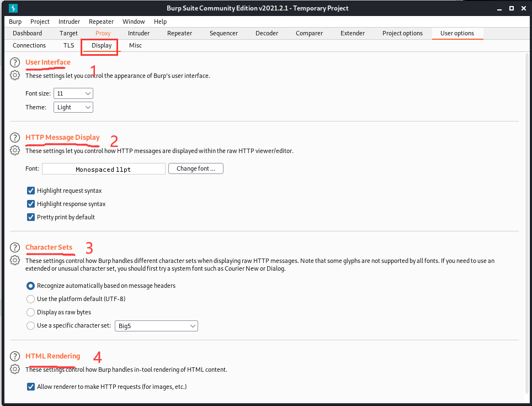Open the Help menu
Screen dimensions: 532x406
point(160,22)
